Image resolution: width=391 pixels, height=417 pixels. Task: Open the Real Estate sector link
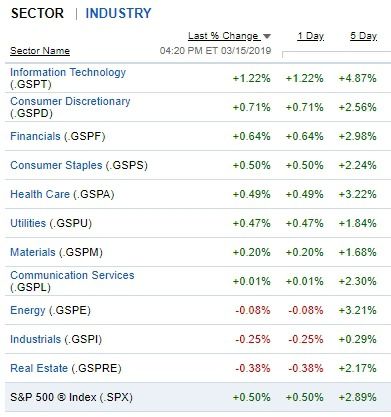tap(39, 368)
